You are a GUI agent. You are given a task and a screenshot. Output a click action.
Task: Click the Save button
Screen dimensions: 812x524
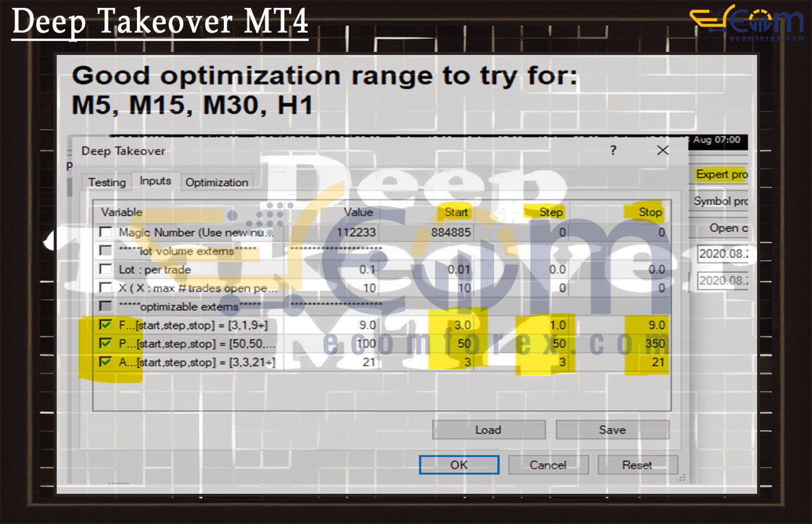point(612,430)
